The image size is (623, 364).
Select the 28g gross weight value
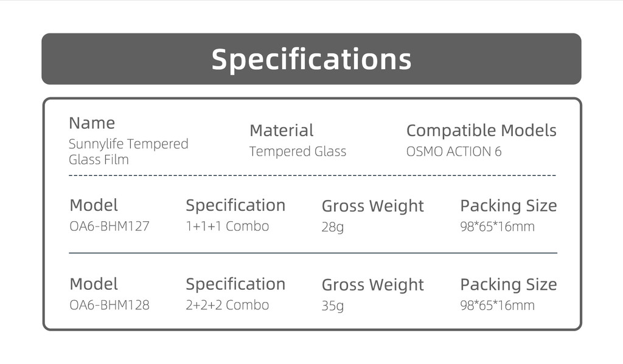(332, 227)
